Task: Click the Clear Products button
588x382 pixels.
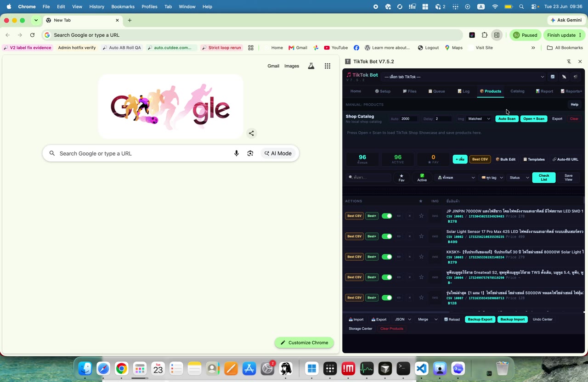Action: tap(391, 329)
